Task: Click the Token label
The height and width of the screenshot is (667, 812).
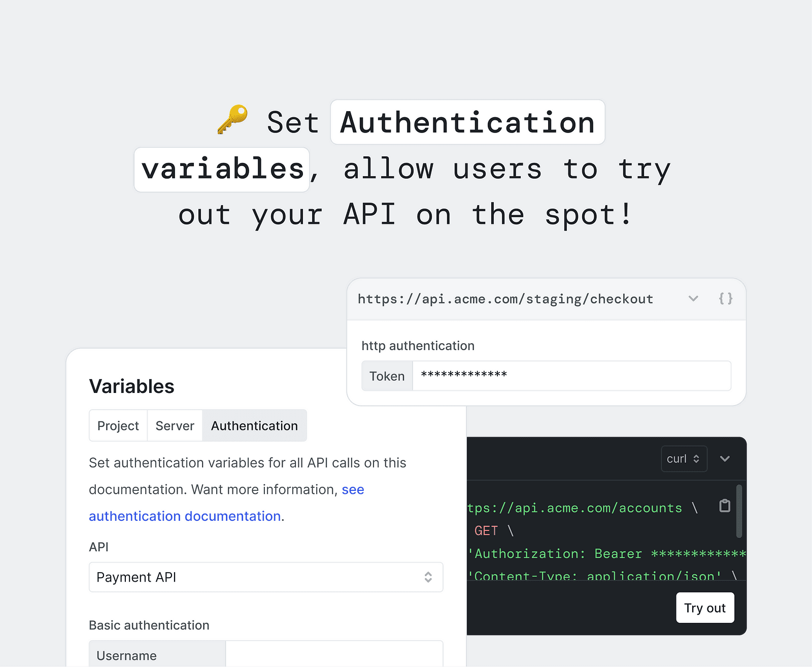Action: (x=387, y=376)
